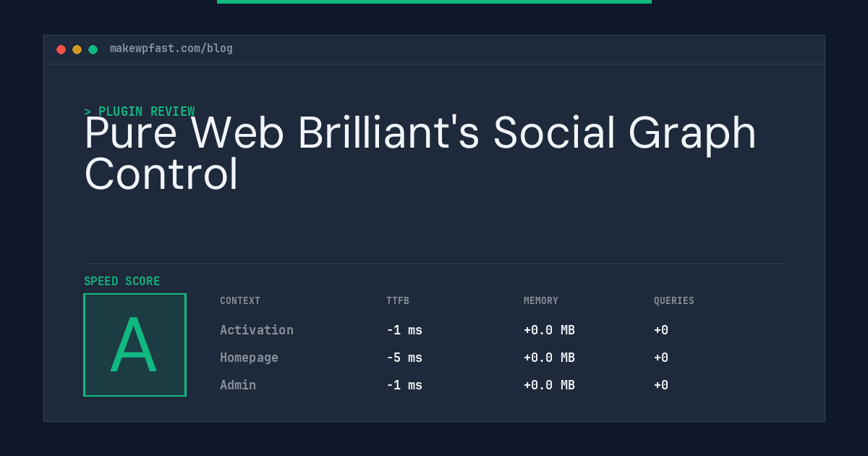This screenshot has width=868, height=456.
Task: Click Homepage TTFB value -5 ms
Action: 404,358
